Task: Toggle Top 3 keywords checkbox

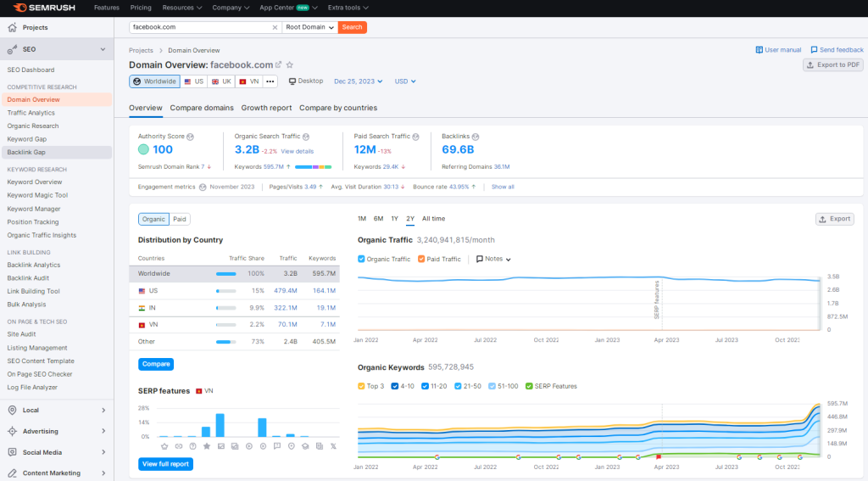Action: 361,386
